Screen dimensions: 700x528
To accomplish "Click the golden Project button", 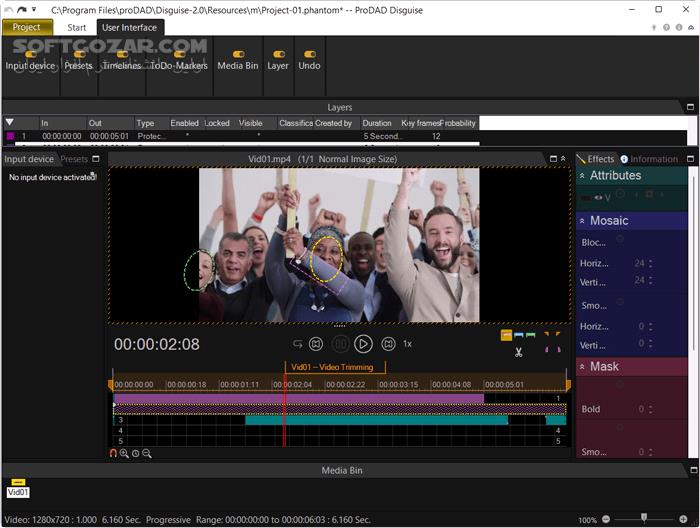I will tap(27, 27).
